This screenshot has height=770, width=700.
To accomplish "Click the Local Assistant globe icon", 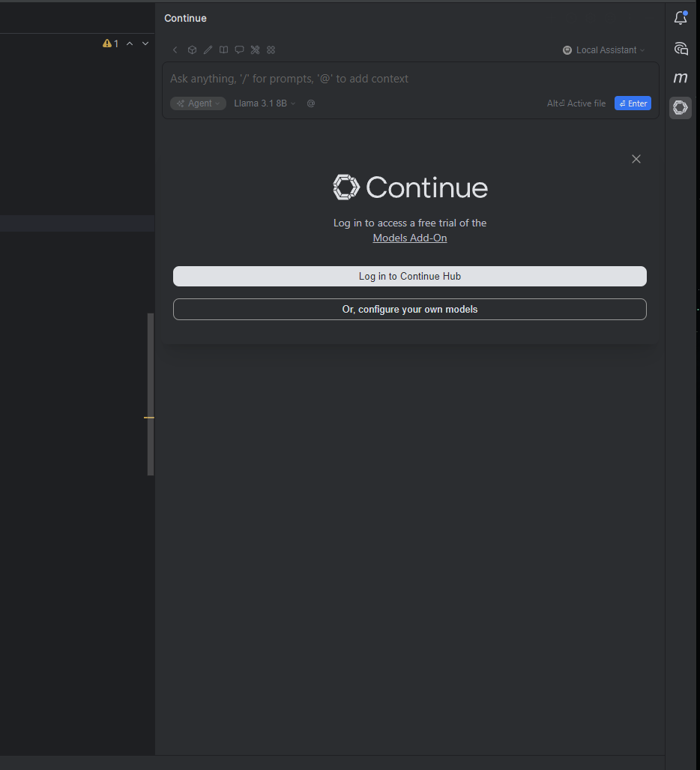I will 567,50.
